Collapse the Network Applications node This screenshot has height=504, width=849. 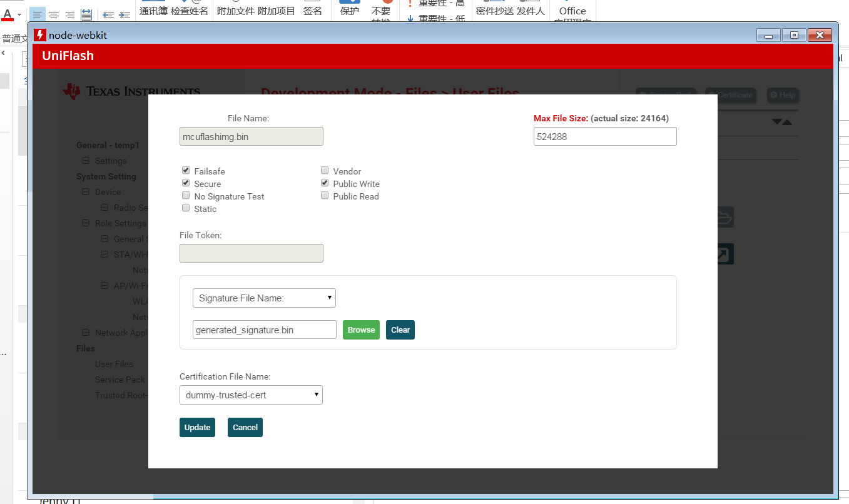[x=86, y=333]
